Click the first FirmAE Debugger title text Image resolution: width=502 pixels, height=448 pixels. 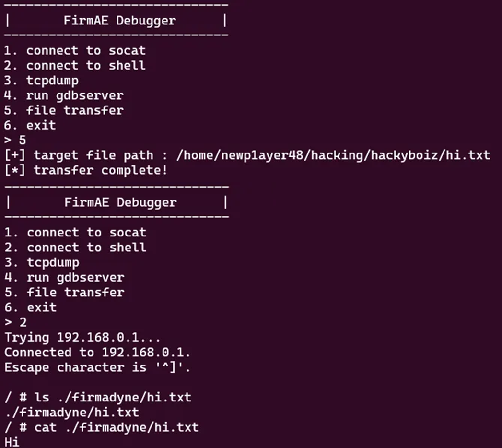click(120, 21)
